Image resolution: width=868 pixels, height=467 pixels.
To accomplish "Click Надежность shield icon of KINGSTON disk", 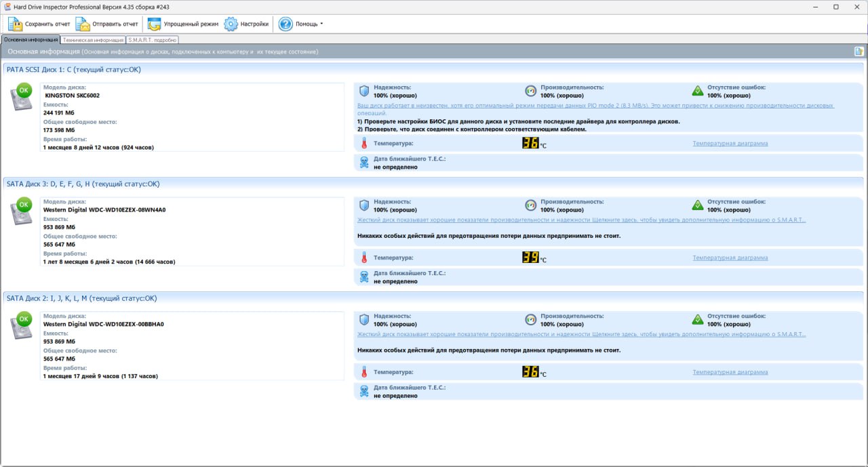I will pos(364,91).
